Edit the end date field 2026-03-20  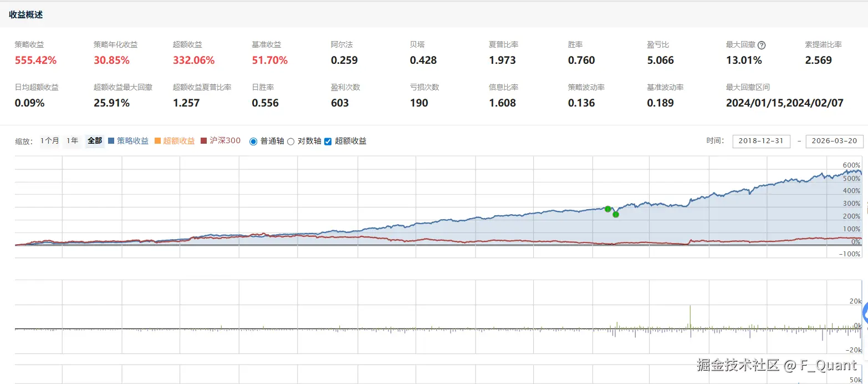pyautogui.click(x=834, y=141)
